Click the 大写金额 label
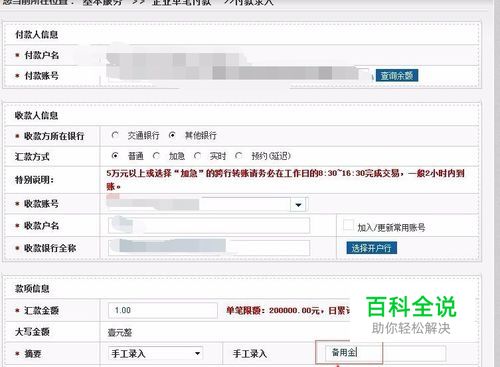500x367 pixels. pyautogui.click(x=32, y=332)
